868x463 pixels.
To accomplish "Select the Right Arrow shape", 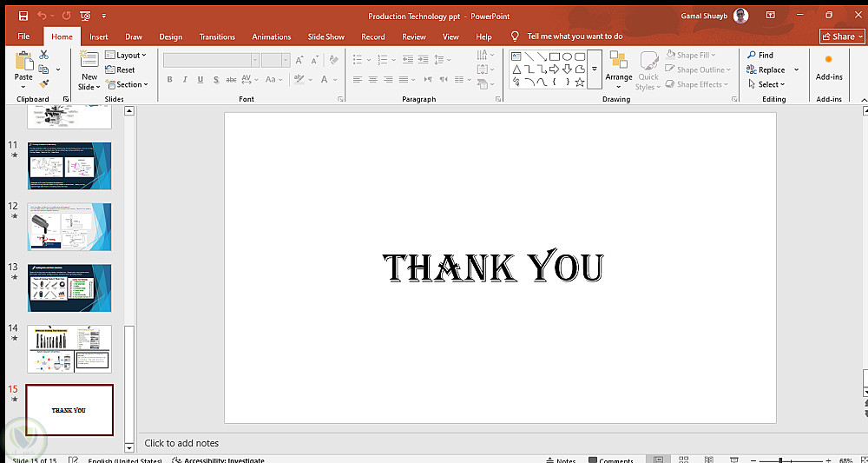I will 554,69.
